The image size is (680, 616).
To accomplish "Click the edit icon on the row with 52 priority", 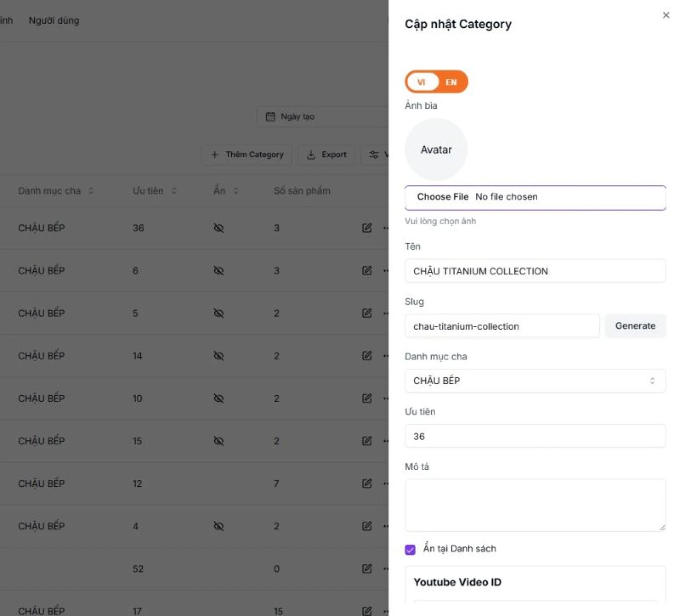I will 367,568.
